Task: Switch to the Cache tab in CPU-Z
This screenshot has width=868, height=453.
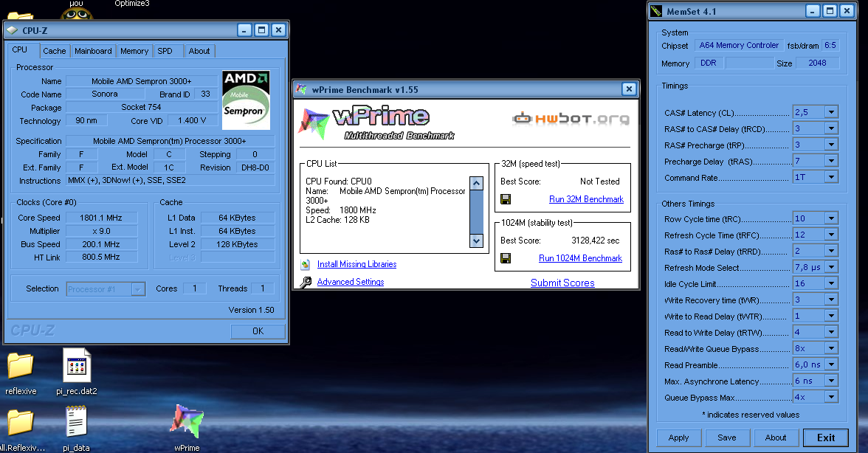Action: coord(55,51)
